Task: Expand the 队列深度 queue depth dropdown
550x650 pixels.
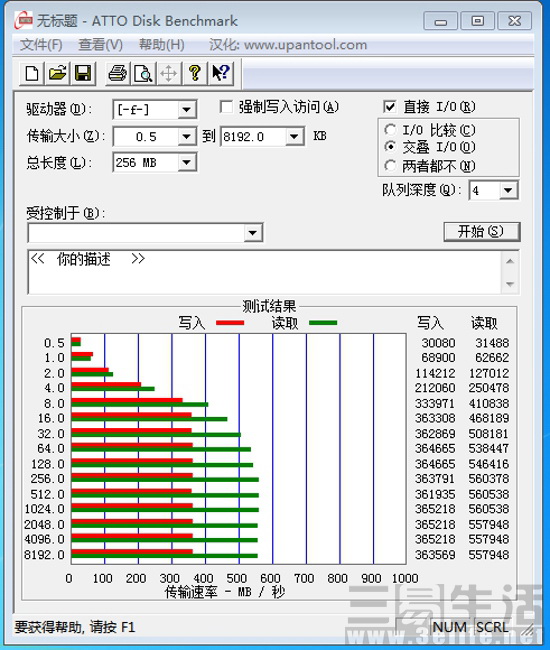Action: pos(508,191)
